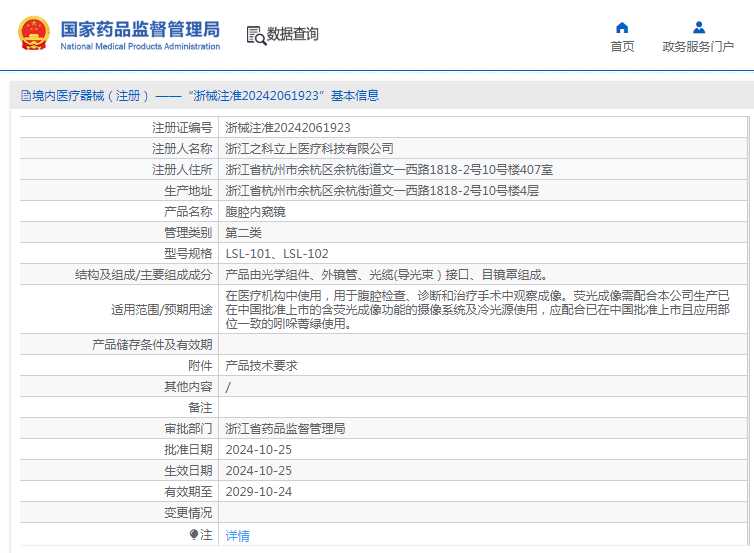Click the 备注 label

pyautogui.click(x=200, y=408)
